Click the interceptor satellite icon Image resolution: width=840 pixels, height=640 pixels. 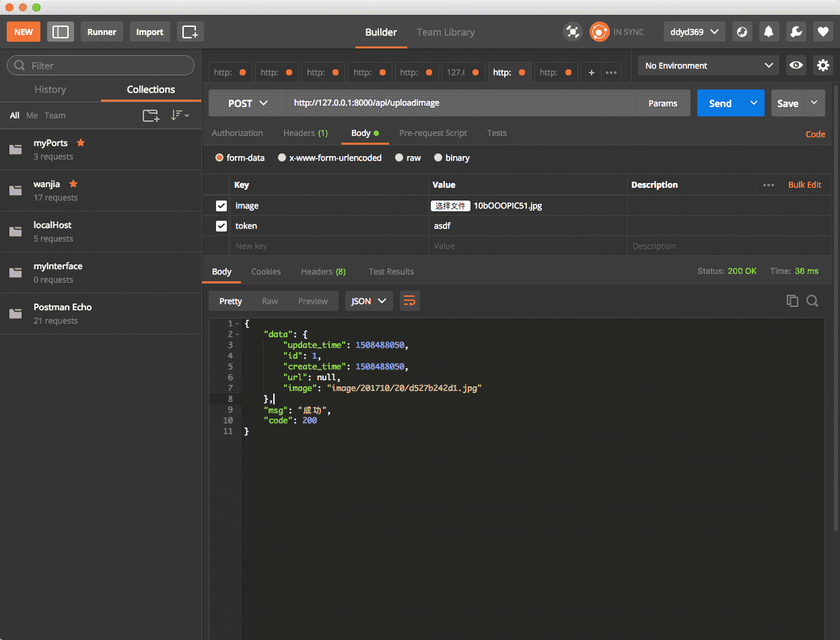[x=573, y=32]
